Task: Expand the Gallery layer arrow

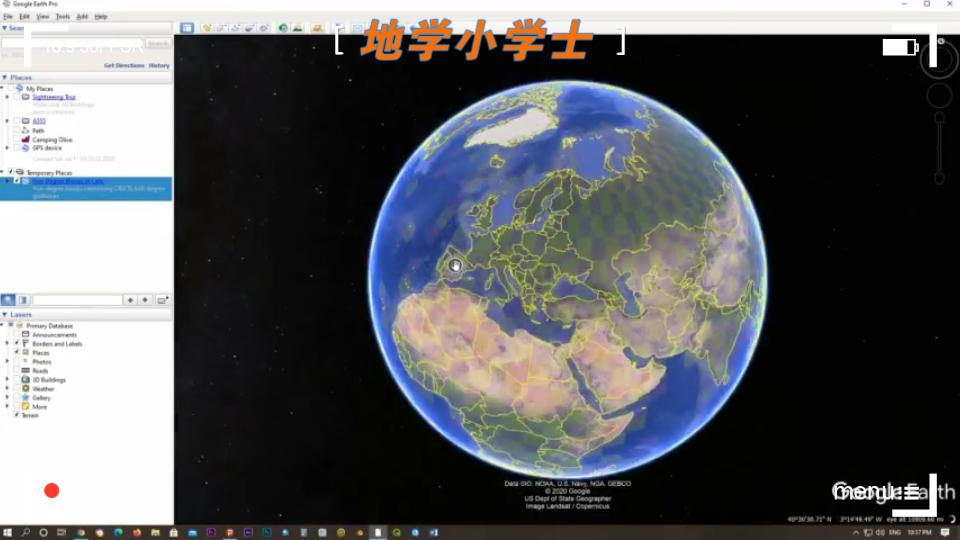Action: click(x=7, y=397)
